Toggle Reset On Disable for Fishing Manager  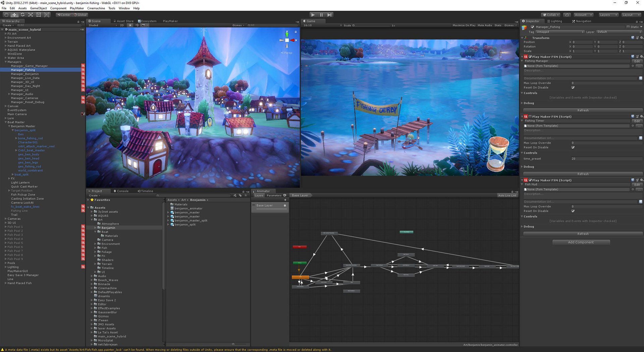click(x=573, y=87)
